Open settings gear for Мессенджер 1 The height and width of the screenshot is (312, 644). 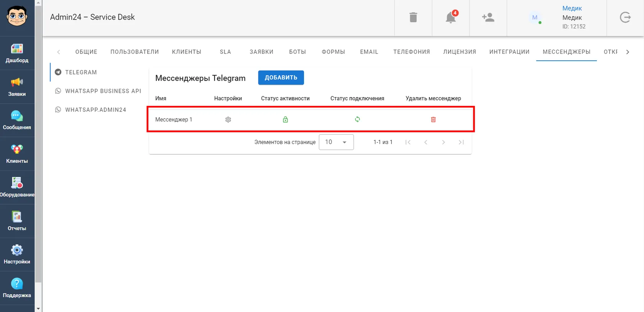(x=228, y=120)
